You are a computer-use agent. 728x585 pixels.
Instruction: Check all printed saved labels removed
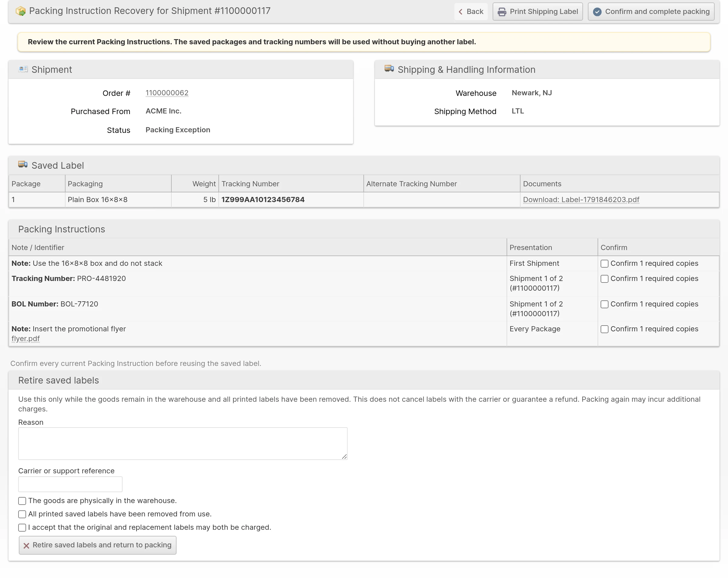pos(22,514)
